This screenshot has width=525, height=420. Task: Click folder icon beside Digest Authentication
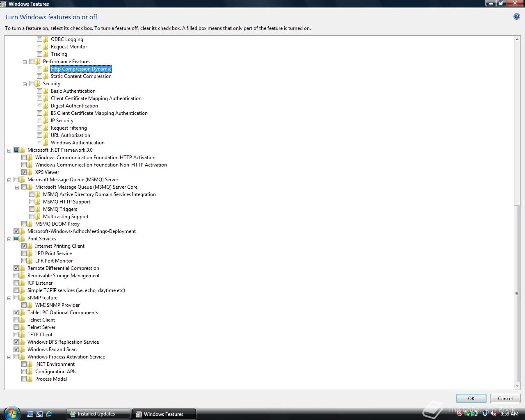[46, 106]
